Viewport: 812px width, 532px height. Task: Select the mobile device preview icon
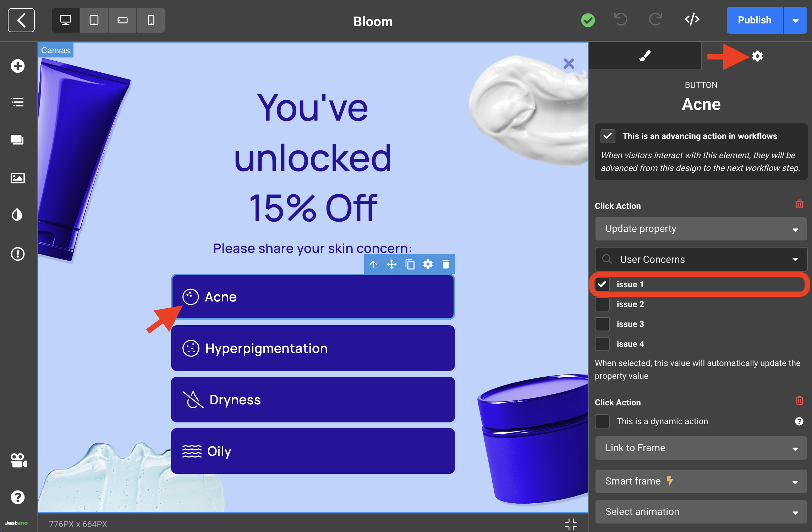point(151,20)
